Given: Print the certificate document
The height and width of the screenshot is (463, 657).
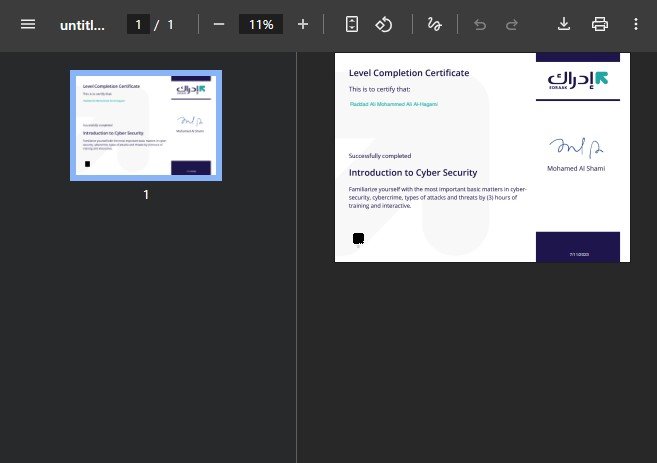Looking at the screenshot, I should click(600, 24).
